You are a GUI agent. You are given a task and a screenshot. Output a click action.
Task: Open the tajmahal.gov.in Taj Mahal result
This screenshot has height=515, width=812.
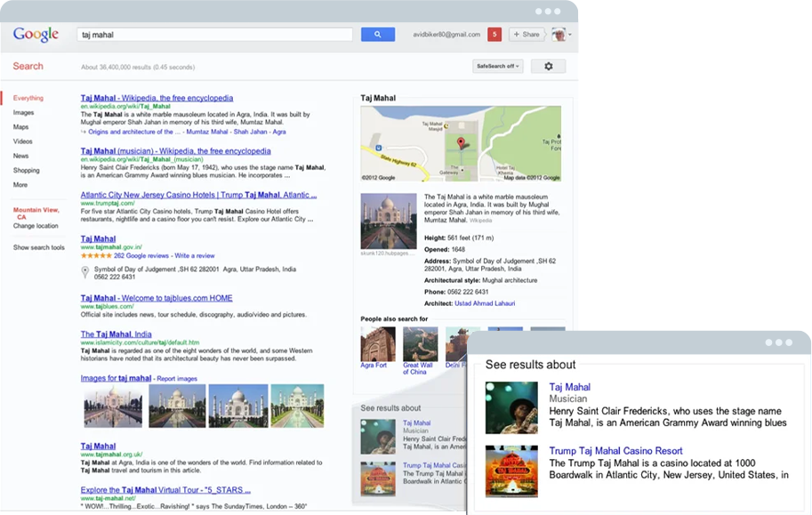click(98, 239)
